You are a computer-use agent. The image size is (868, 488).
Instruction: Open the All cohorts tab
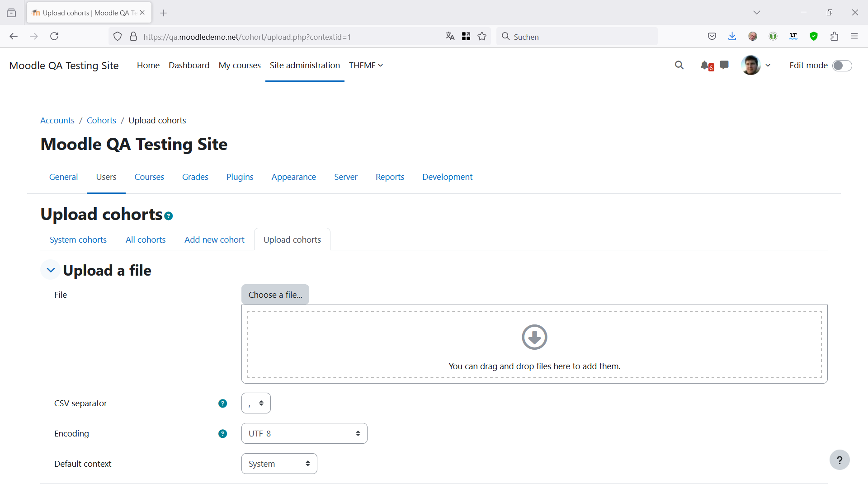[146, 240]
